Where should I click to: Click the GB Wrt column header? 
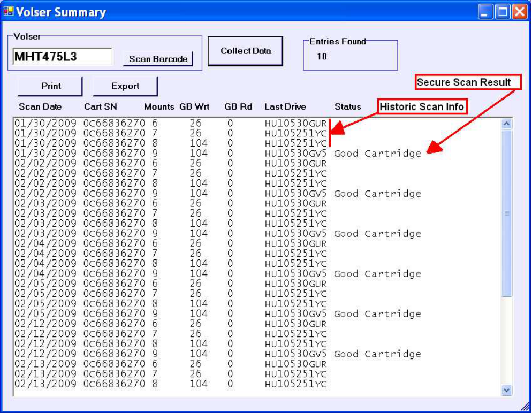click(x=194, y=107)
